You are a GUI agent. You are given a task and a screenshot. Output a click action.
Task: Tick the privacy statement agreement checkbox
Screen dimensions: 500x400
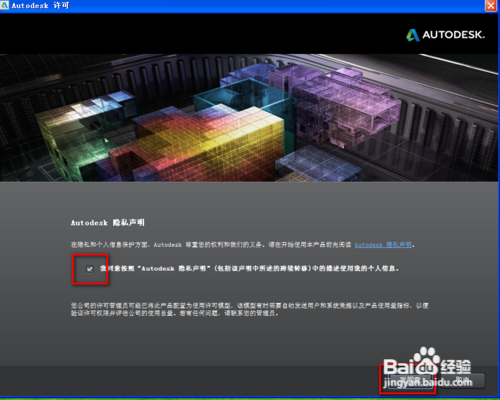90,268
